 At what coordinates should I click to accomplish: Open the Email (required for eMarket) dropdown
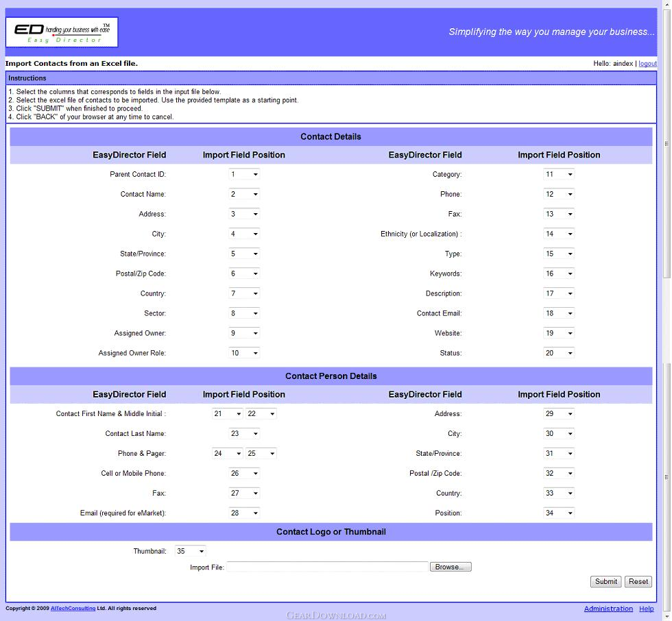pos(244,513)
